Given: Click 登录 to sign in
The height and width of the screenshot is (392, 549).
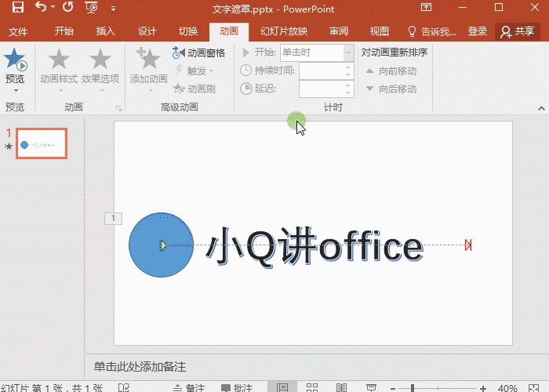Looking at the screenshot, I should pos(478,31).
